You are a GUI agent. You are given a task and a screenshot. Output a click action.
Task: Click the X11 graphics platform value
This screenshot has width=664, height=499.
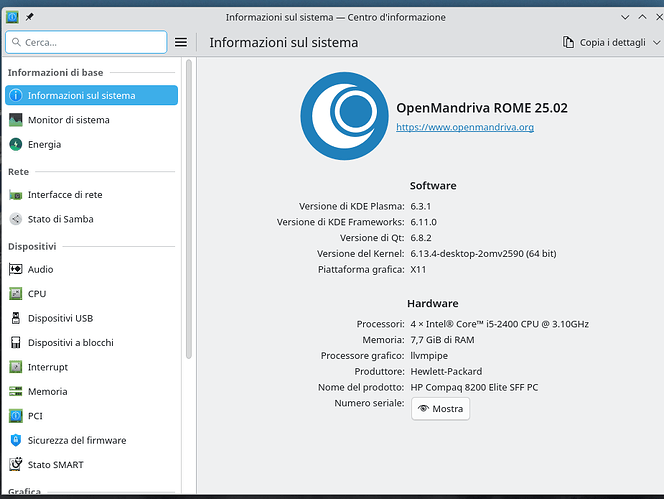[x=418, y=269]
